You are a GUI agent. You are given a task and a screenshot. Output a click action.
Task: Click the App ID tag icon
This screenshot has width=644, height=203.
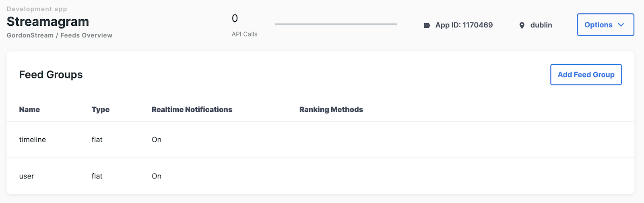coord(427,25)
